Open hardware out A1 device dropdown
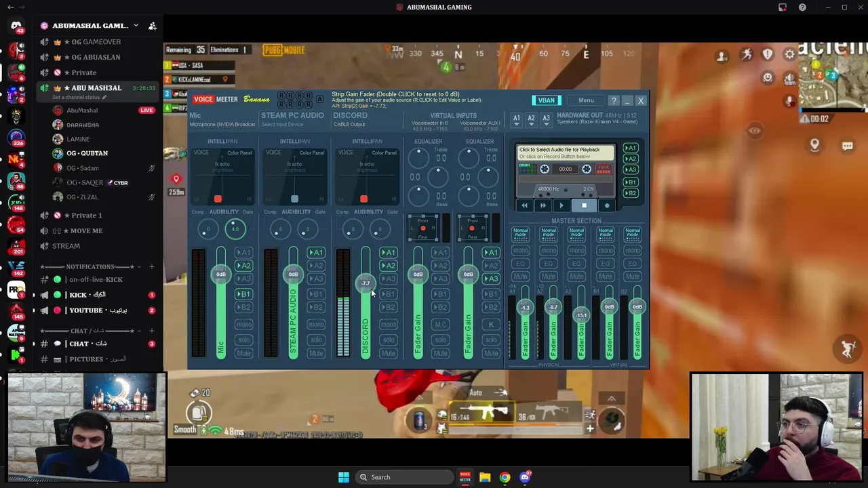The width and height of the screenshot is (868, 488). click(517, 119)
